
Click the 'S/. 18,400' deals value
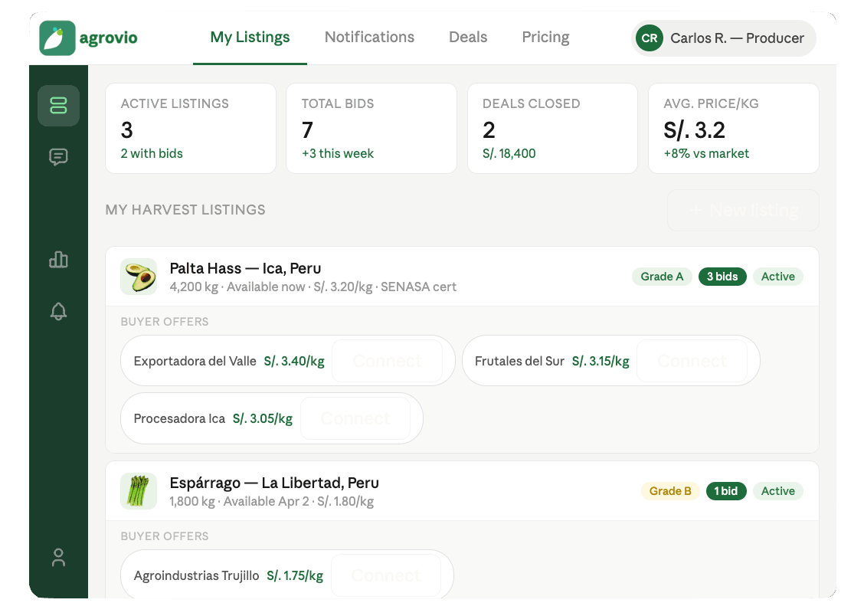click(x=509, y=154)
